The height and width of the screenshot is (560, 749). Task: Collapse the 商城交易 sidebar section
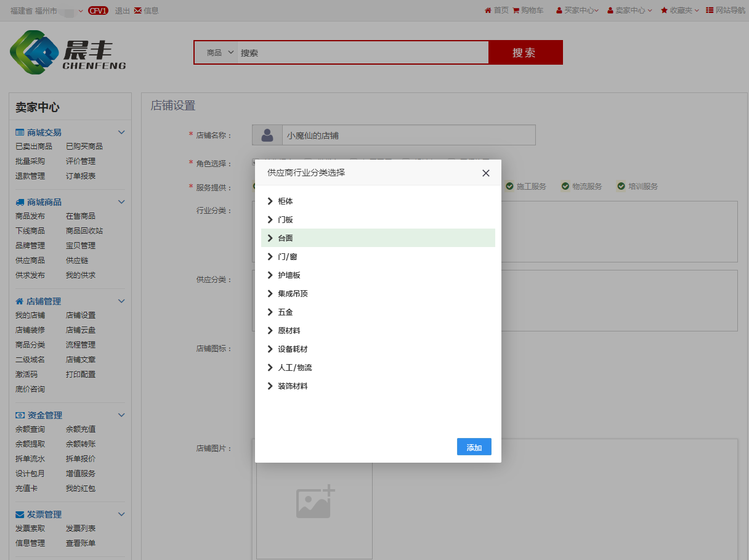click(x=121, y=132)
